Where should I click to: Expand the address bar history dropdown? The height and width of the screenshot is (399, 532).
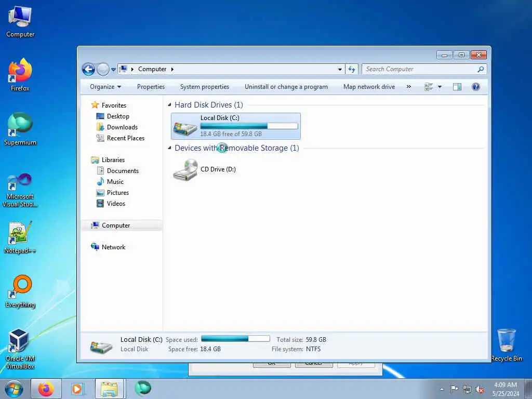click(x=340, y=69)
